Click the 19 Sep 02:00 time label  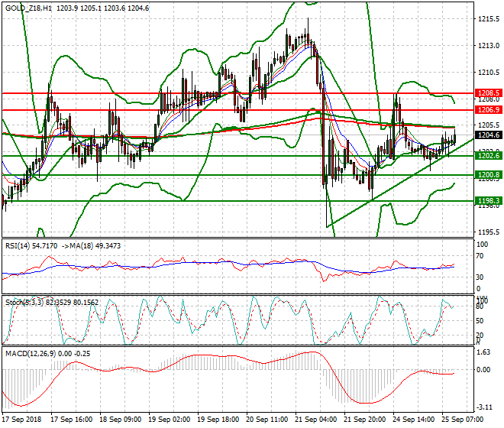(169, 420)
